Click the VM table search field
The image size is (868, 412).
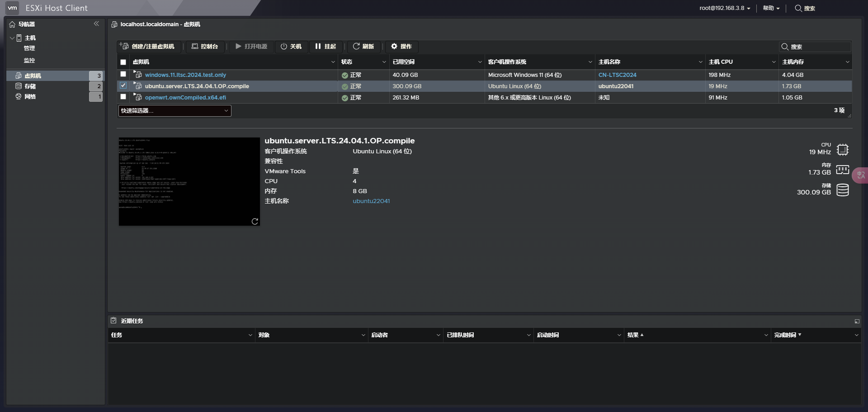point(819,47)
